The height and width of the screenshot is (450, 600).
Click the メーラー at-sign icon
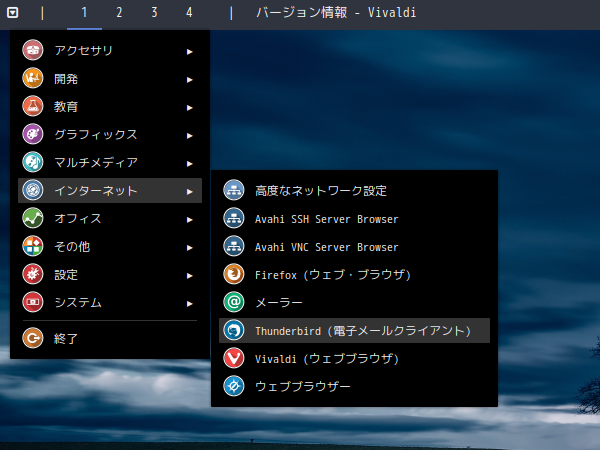point(234,302)
